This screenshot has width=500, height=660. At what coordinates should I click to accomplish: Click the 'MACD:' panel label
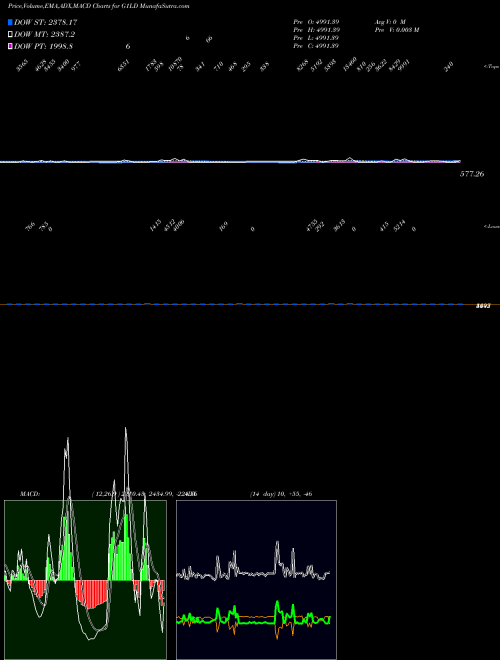[30, 494]
